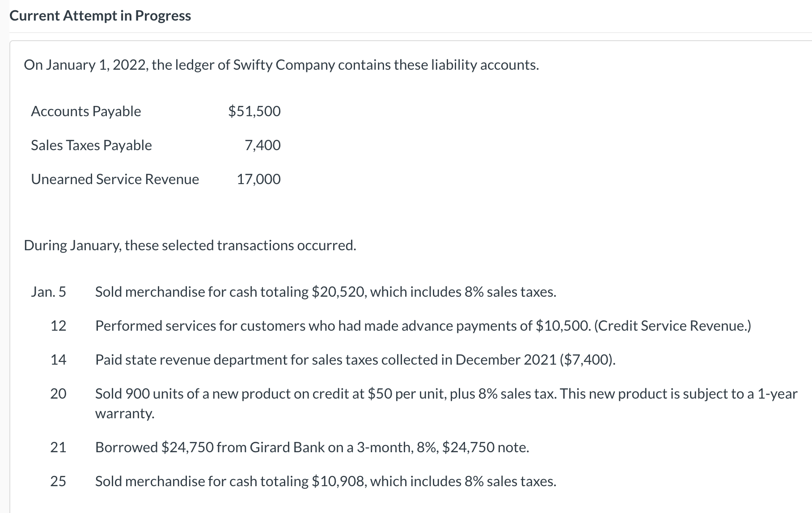Select the paid state revenue department transaction
The height and width of the screenshot is (513, 812).
point(355,360)
